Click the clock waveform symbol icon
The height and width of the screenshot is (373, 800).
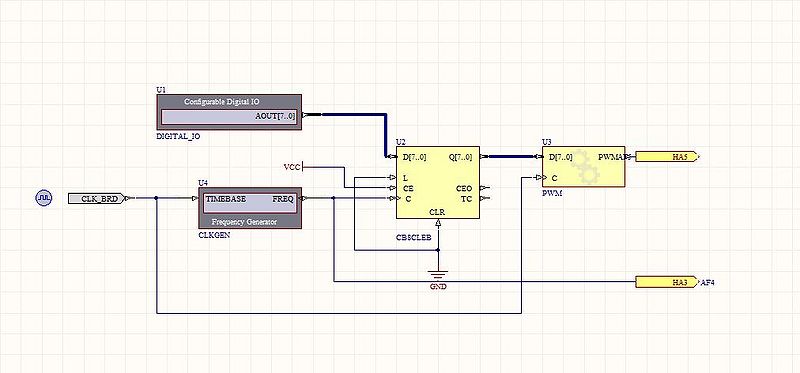point(43,197)
